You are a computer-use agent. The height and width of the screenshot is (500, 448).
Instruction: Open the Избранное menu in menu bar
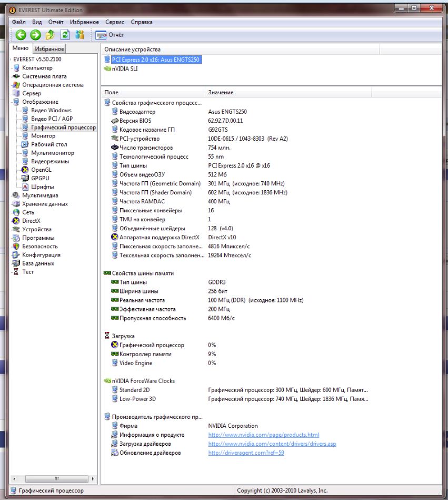[84, 22]
